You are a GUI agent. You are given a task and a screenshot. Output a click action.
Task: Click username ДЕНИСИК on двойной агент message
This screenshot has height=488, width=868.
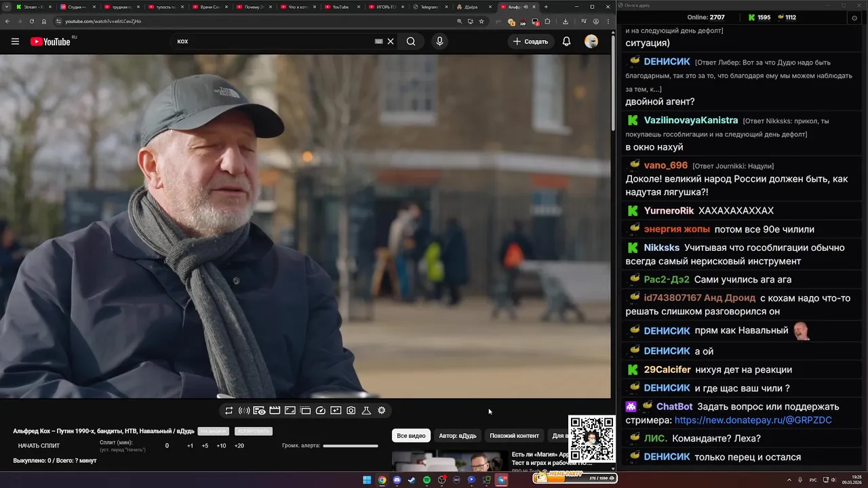coord(667,62)
